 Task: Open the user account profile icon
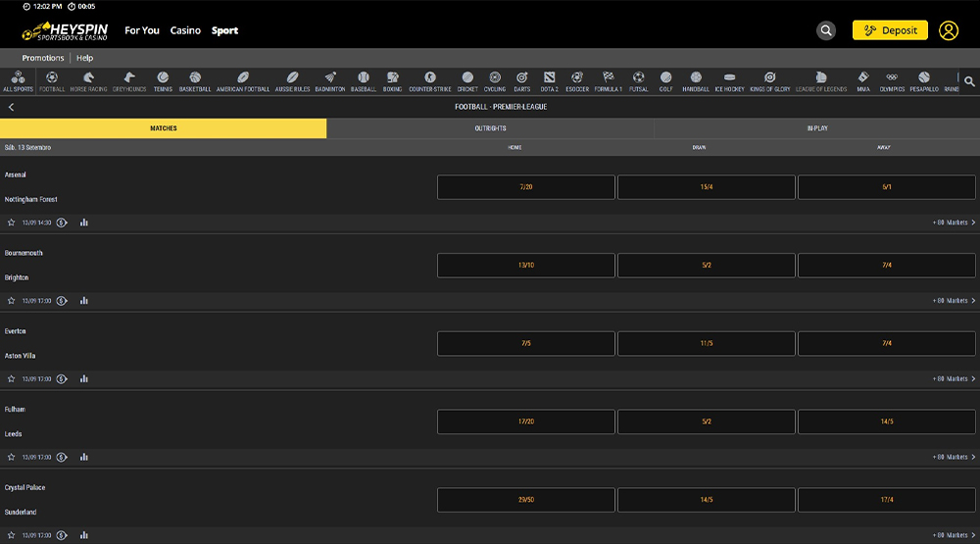948,30
